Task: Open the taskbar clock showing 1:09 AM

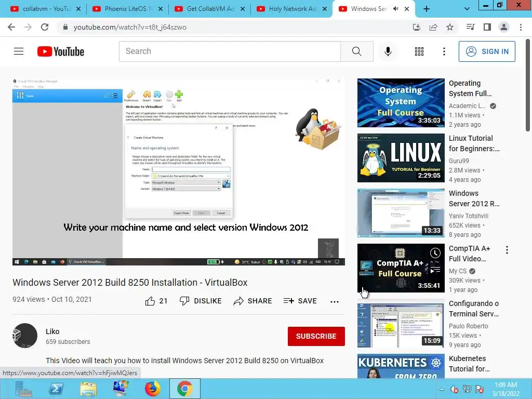Action: coord(506,389)
